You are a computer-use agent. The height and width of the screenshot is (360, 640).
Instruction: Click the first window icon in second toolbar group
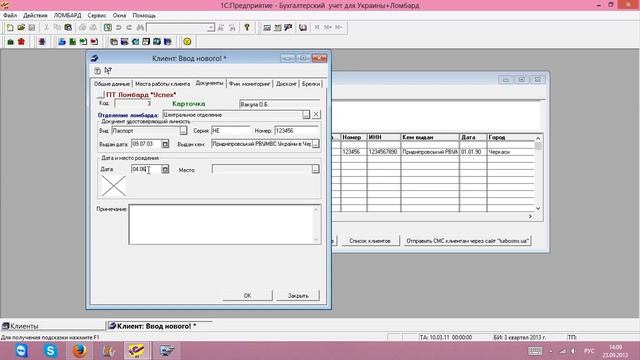click(x=114, y=42)
